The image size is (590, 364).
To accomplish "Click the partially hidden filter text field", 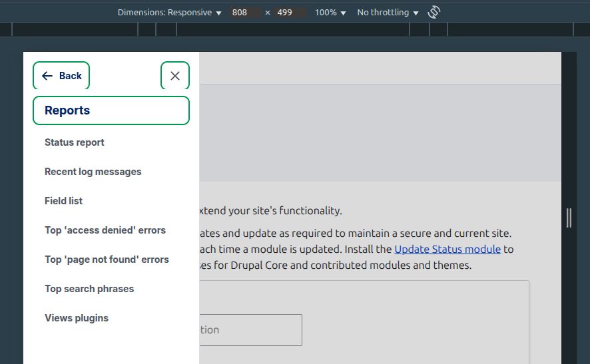I will coord(250,330).
